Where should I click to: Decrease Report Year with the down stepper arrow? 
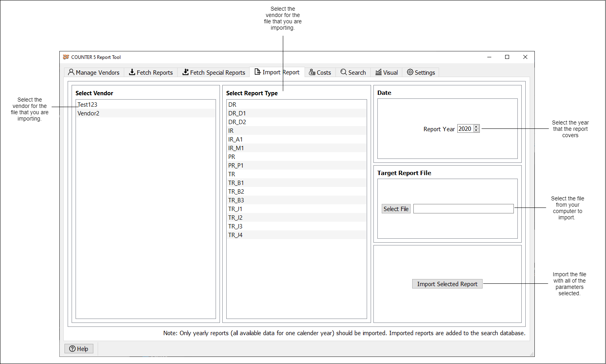tap(476, 130)
